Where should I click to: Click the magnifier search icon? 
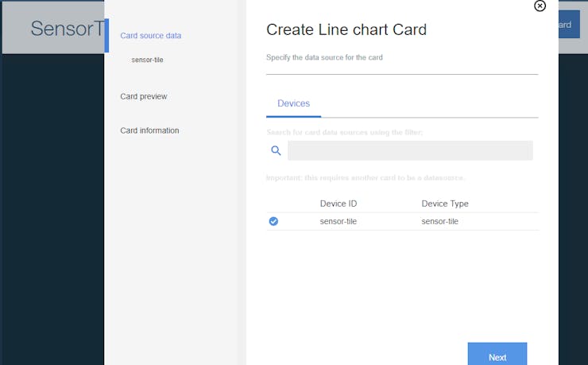coord(276,150)
